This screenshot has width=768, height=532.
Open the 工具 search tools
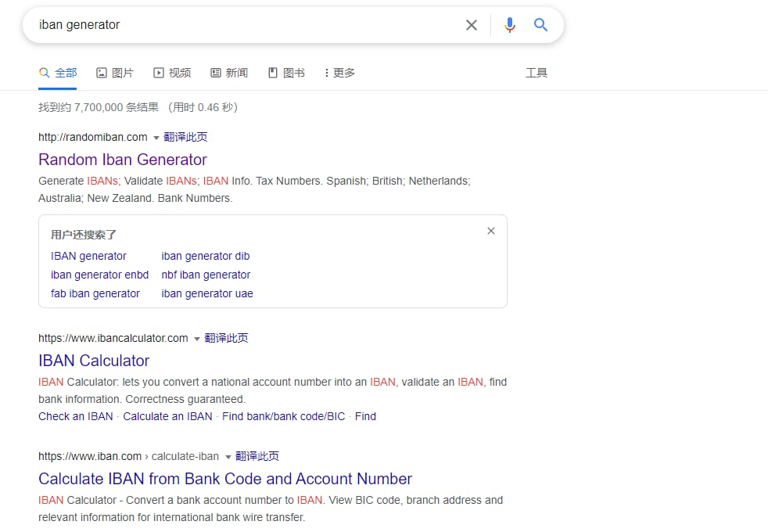click(x=537, y=73)
